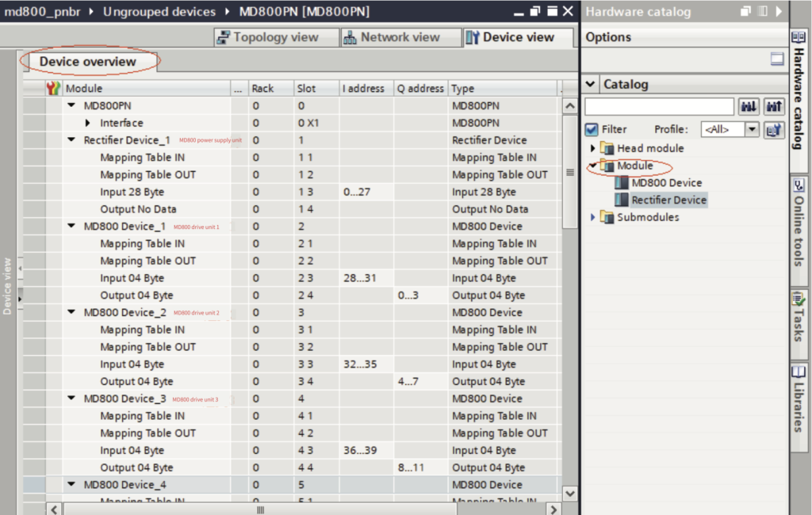Open the Profile dropdown
812x515 pixels.
[751, 130]
